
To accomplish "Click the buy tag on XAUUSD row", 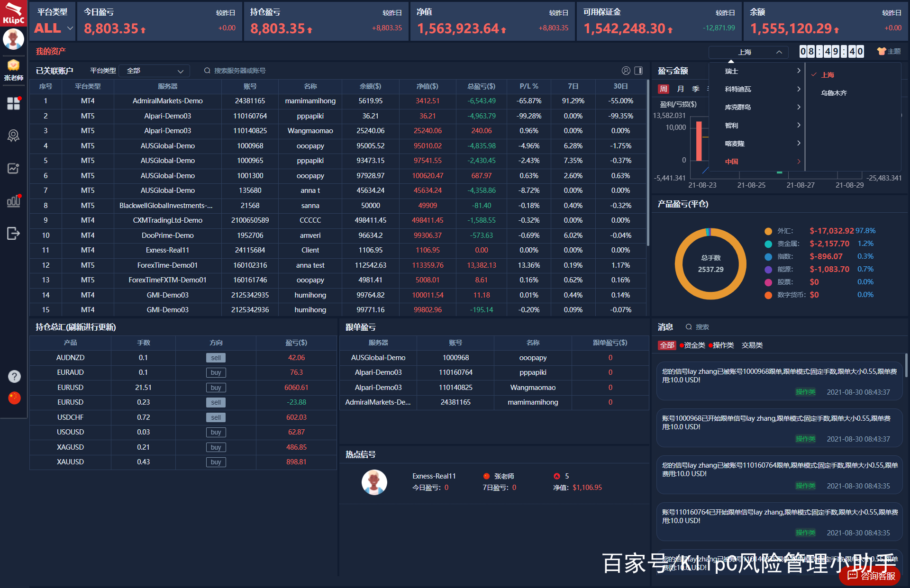I will 216,462.
